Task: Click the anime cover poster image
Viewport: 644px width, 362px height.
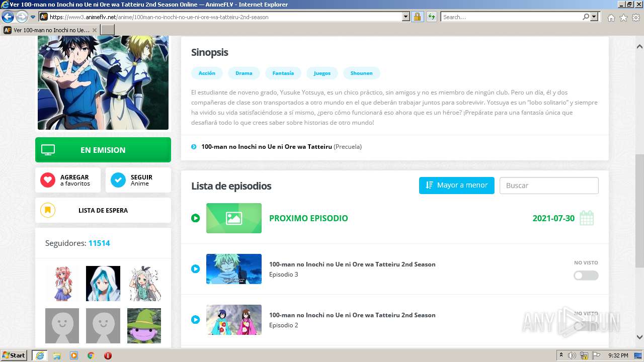Action: coord(103,83)
